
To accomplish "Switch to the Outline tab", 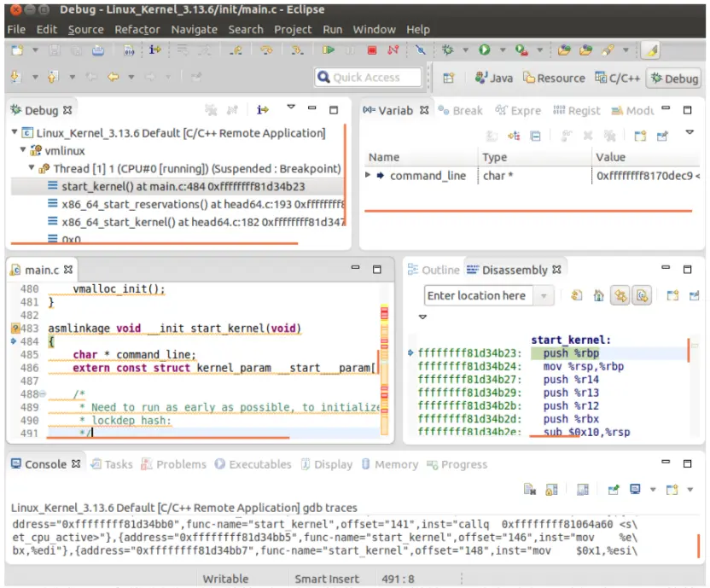I will (x=434, y=270).
